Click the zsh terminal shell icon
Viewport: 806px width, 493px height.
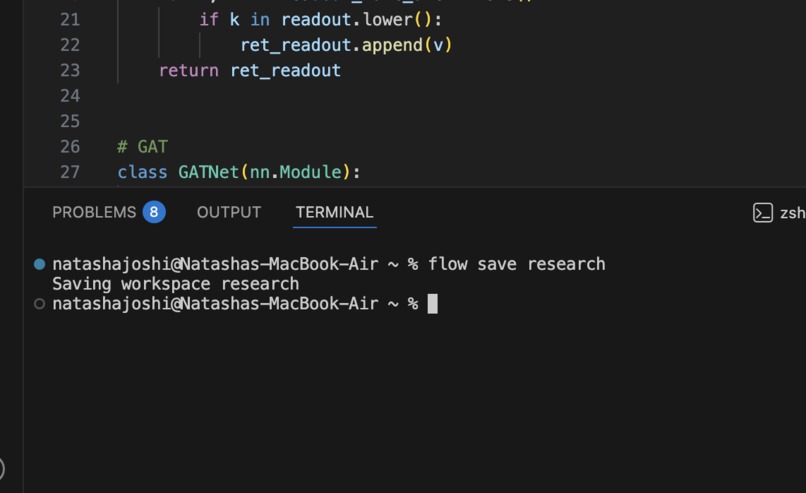pos(763,213)
